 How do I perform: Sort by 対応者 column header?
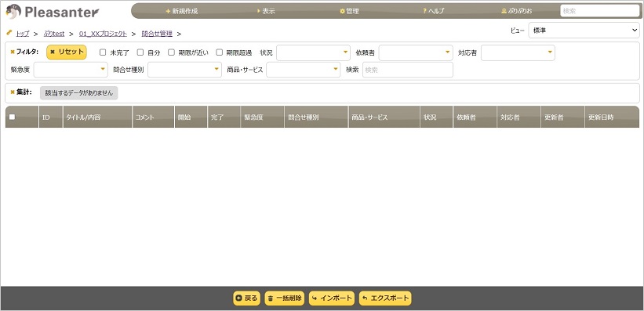(x=518, y=117)
